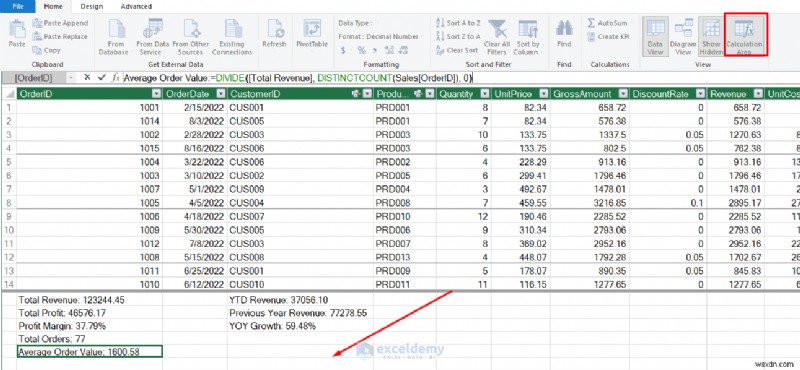The image size is (800, 370).
Task: Switch to the Design tab
Action: tap(92, 7)
